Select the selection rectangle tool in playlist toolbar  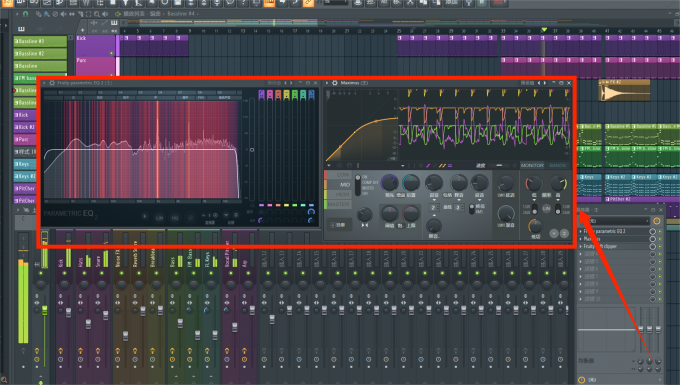coord(88,14)
